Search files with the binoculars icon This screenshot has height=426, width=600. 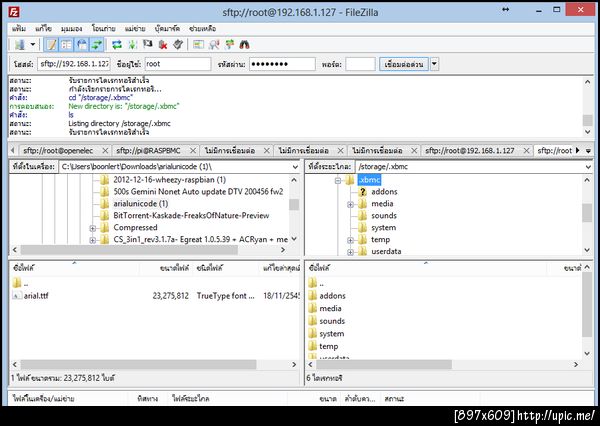244,45
